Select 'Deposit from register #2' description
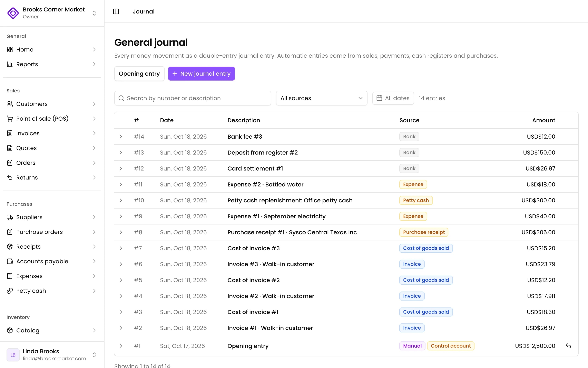588x368 pixels. tap(262, 153)
